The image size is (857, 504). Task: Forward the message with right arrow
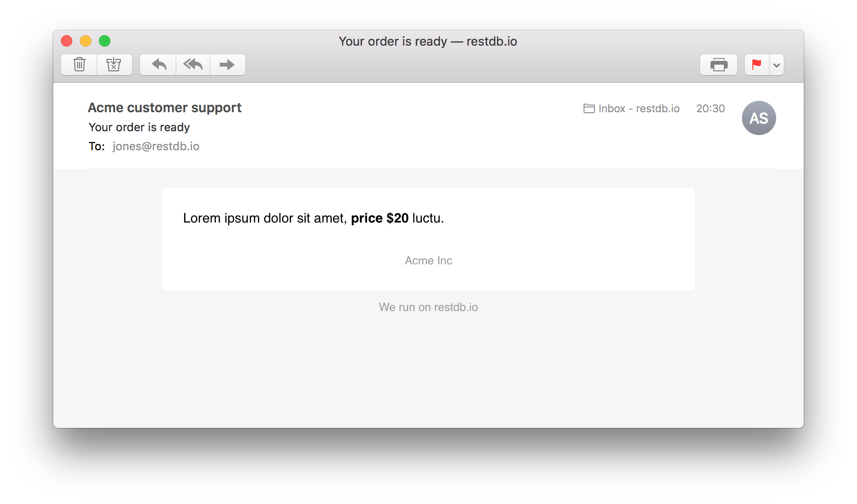click(x=228, y=65)
